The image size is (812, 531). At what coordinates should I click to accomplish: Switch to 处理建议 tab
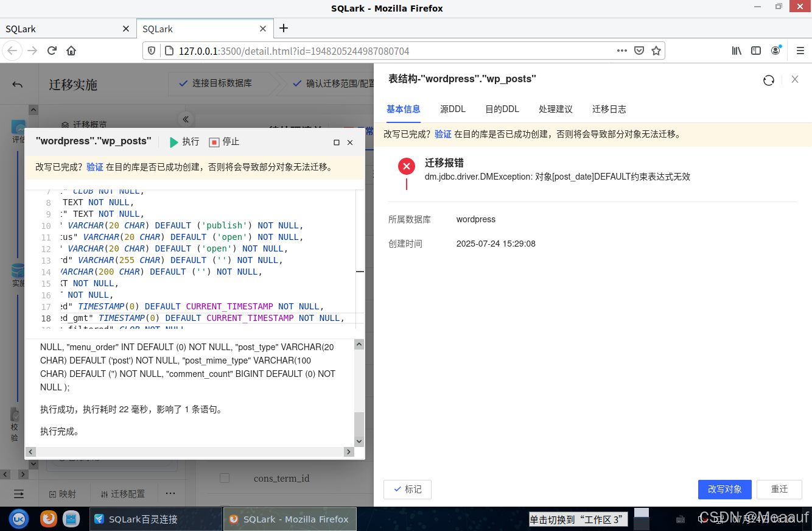[556, 109]
